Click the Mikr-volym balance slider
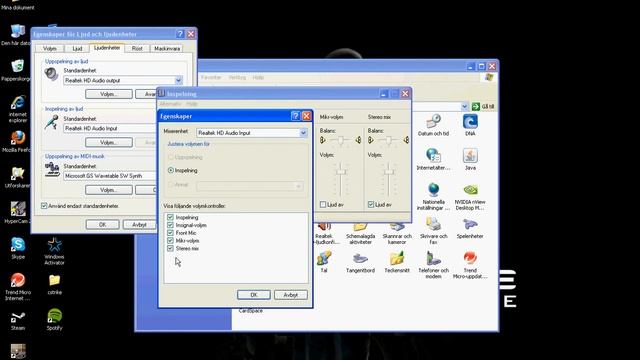 [x=341, y=140]
